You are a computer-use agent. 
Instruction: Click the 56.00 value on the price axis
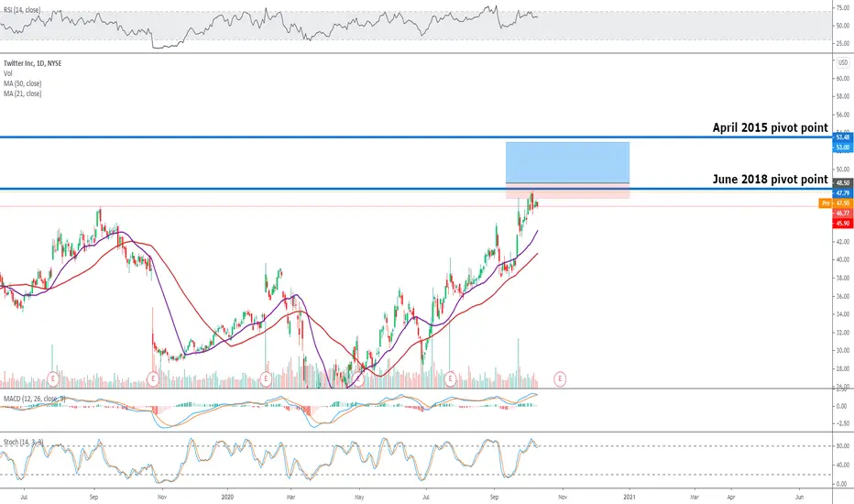click(843, 115)
